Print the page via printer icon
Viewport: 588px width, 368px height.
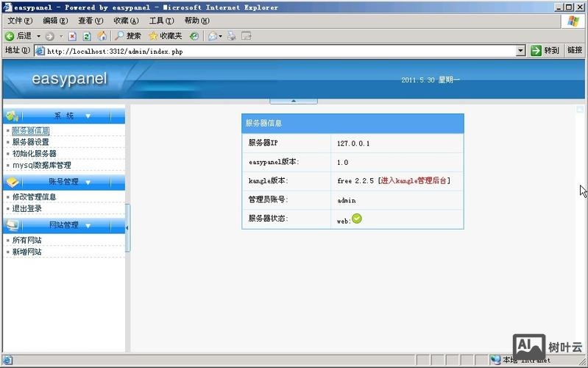pyautogui.click(x=231, y=36)
